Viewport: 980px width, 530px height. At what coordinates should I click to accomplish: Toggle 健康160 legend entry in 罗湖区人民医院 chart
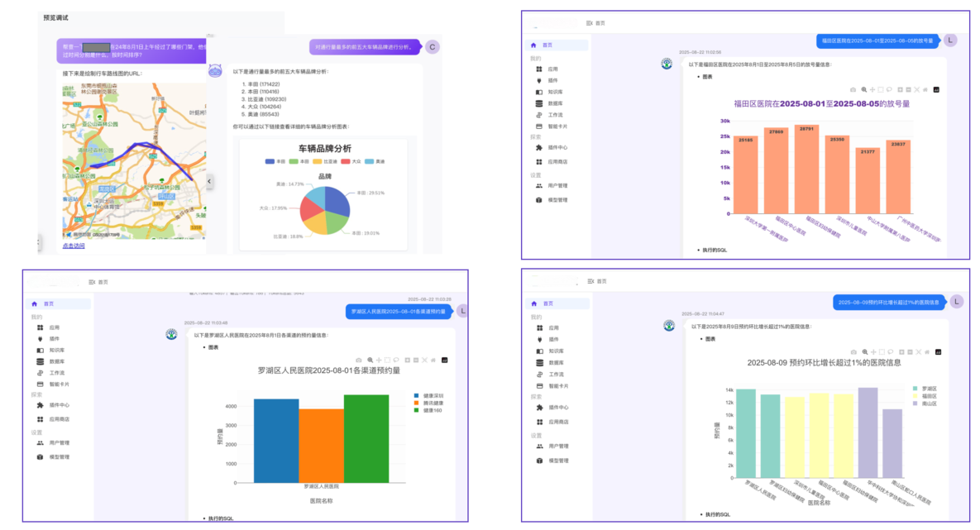(428, 411)
